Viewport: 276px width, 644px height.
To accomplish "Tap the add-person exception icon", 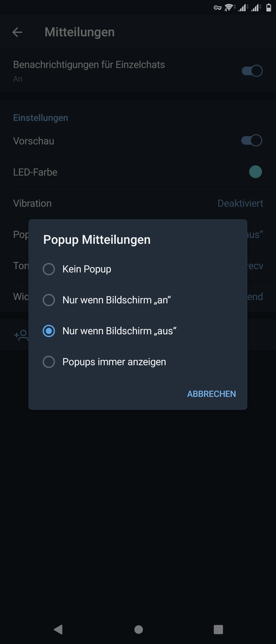I will point(21,336).
